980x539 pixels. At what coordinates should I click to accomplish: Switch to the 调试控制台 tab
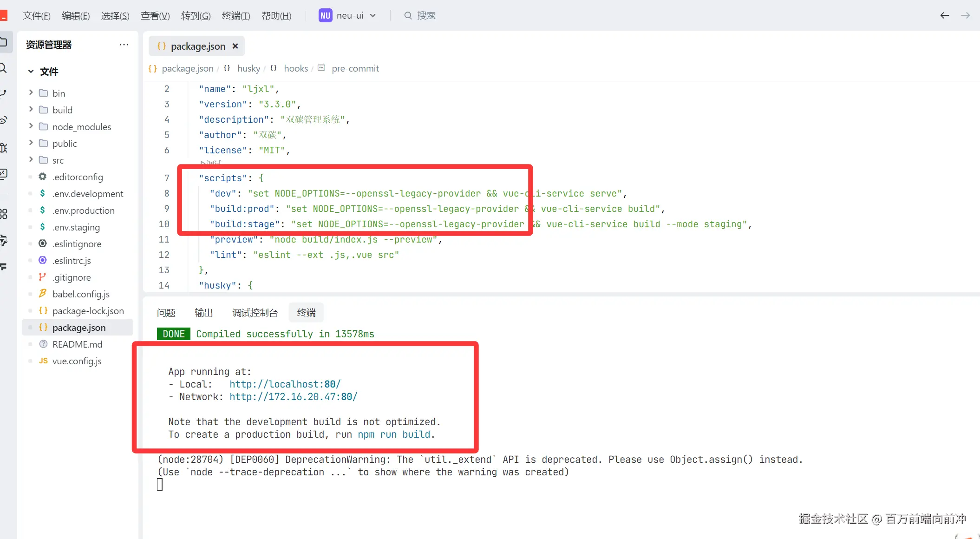click(255, 313)
